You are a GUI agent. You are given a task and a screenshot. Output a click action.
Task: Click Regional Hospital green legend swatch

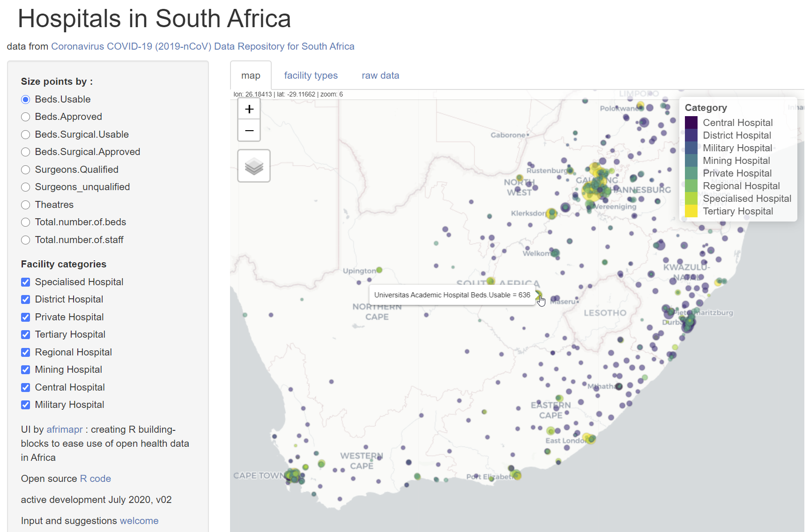pos(691,186)
